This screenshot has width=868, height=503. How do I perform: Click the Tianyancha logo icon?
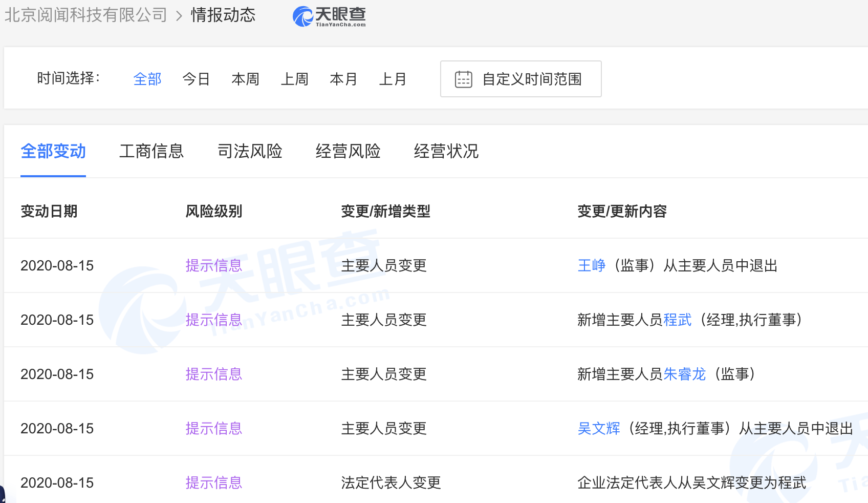[x=303, y=16]
